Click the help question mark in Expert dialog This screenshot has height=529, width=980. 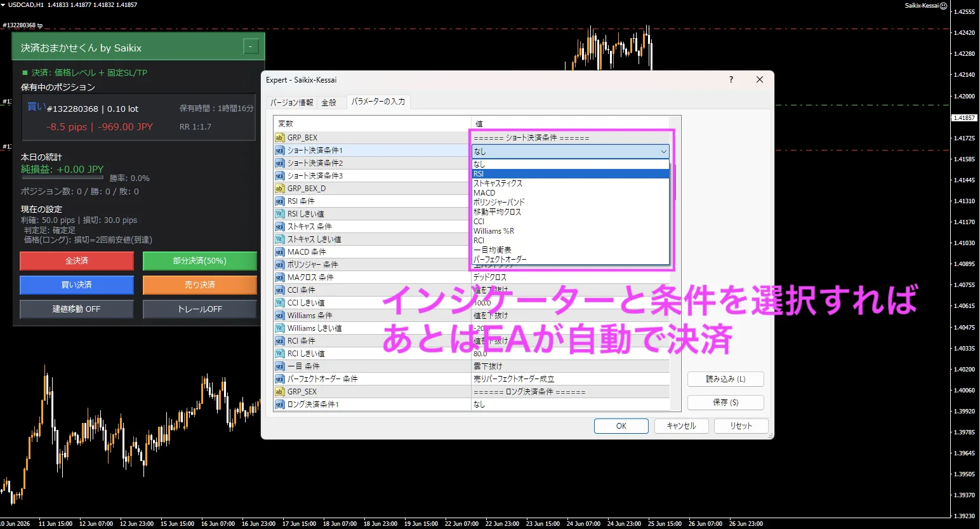click(x=731, y=79)
